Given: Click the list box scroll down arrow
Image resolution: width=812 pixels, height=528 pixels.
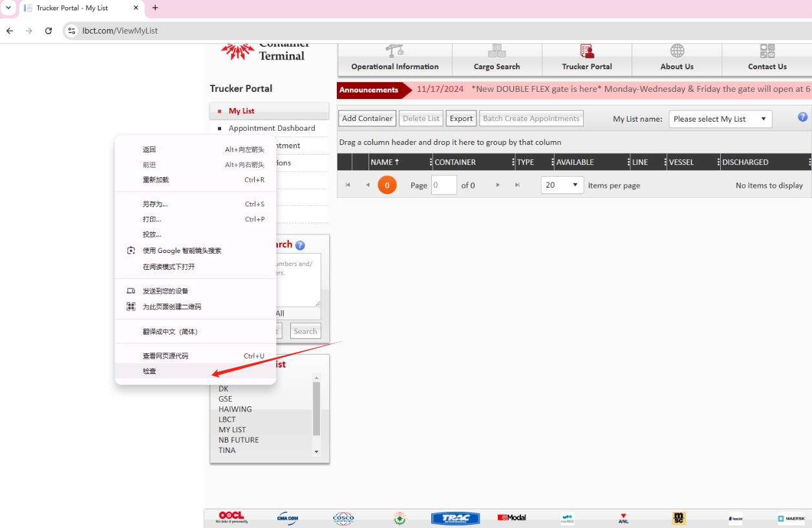Looking at the screenshot, I should coord(316,452).
